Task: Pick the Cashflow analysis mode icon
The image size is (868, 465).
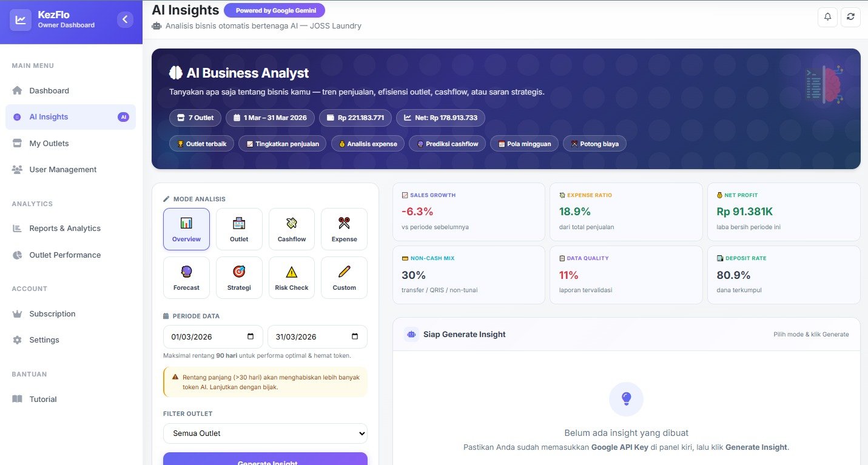Action: (292, 224)
